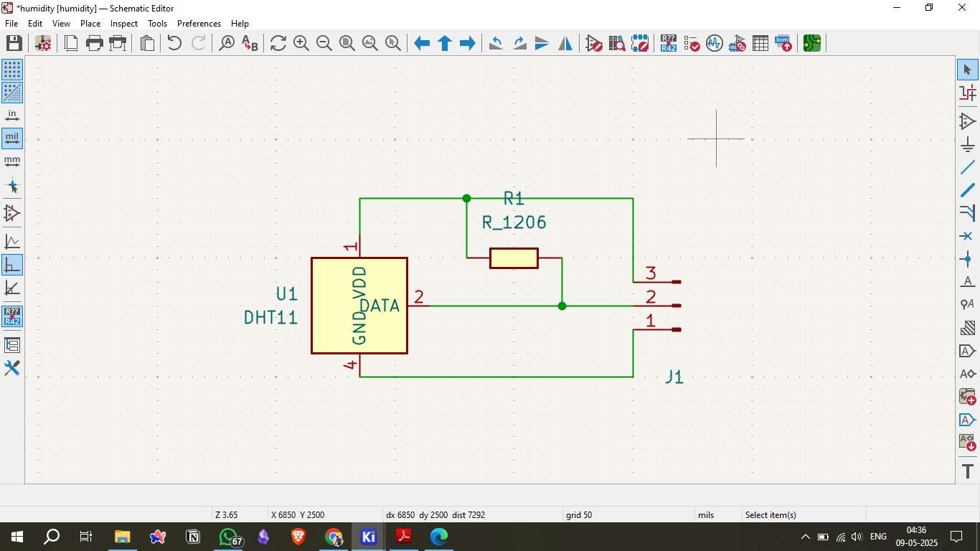Click the Plot icon next to Print
Viewport: 980px width, 551px height.
click(x=117, y=43)
